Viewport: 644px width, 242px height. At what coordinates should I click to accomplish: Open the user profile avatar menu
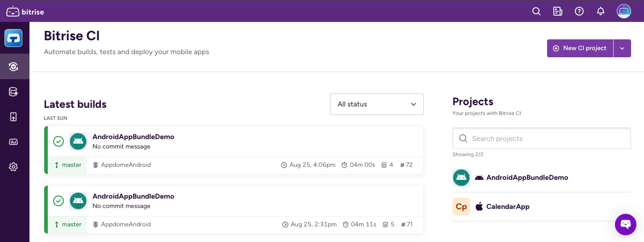tap(623, 11)
